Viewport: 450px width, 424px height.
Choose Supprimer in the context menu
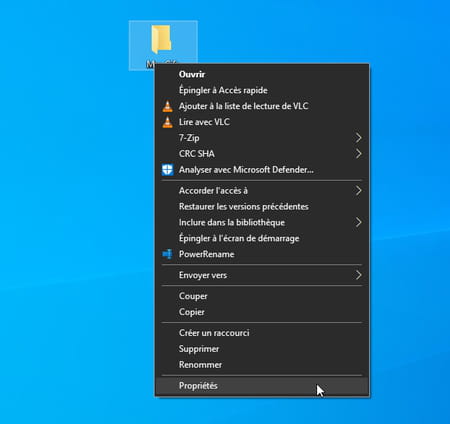coord(262,349)
